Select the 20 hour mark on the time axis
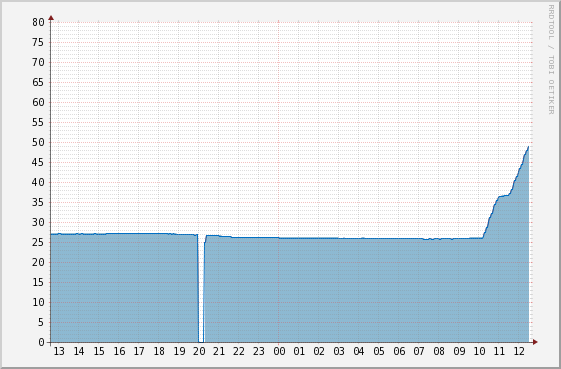 coord(199,351)
